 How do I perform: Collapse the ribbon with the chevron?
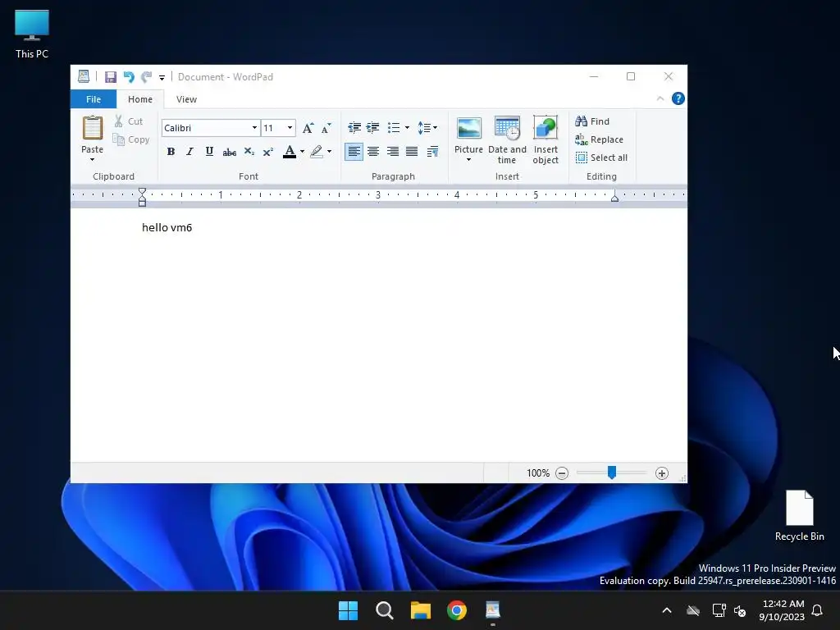click(660, 98)
